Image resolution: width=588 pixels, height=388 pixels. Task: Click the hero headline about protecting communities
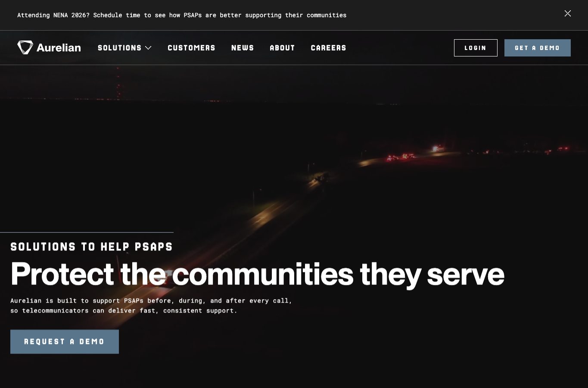pyautogui.click(x=257, y=274)
